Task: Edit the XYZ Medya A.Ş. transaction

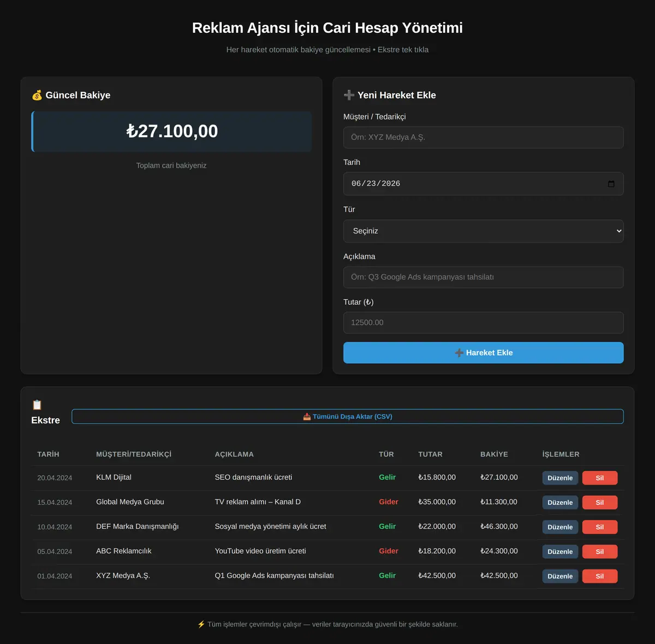Action: click(x=560, y=576)
